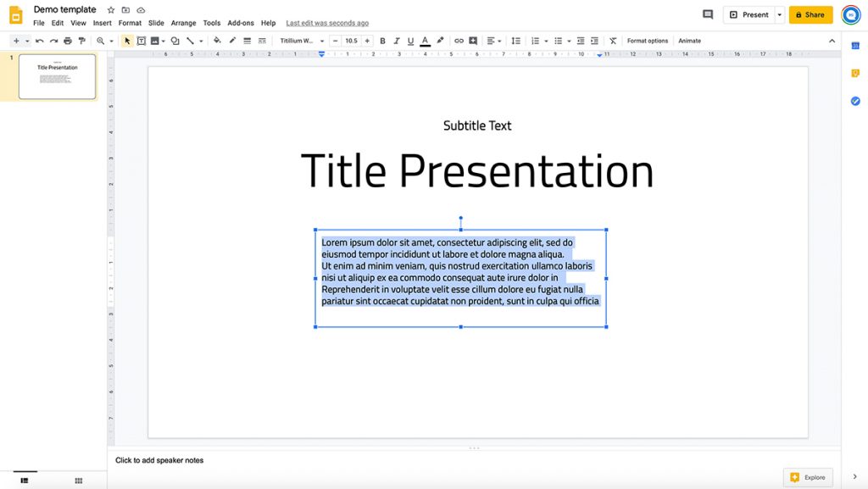Open the image insert dropdown arrow
Image resolution: width=868 pixels, height=489 pixels.
click(x=164, y=41)
